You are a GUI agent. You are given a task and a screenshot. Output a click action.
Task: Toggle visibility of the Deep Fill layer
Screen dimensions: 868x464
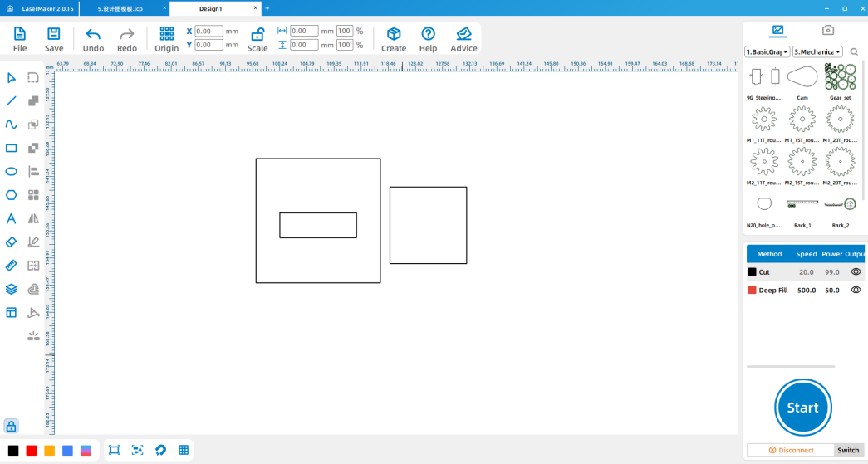click(856, 290)
